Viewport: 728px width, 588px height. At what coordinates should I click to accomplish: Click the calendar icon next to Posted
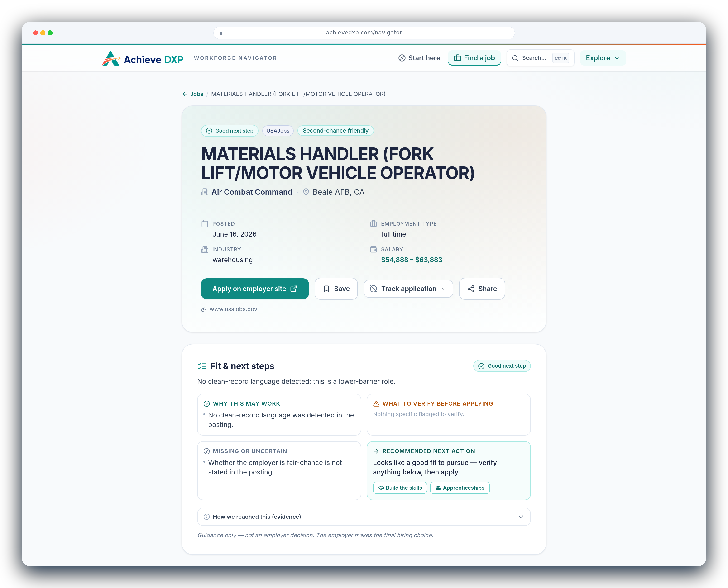point(205,223)
